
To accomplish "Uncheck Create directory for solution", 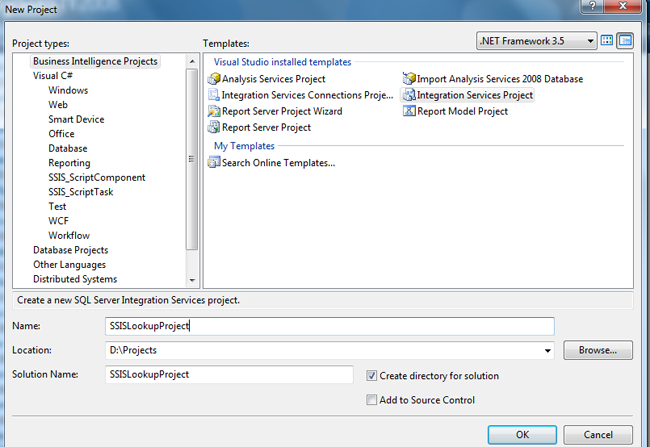I will pos(372,376).
